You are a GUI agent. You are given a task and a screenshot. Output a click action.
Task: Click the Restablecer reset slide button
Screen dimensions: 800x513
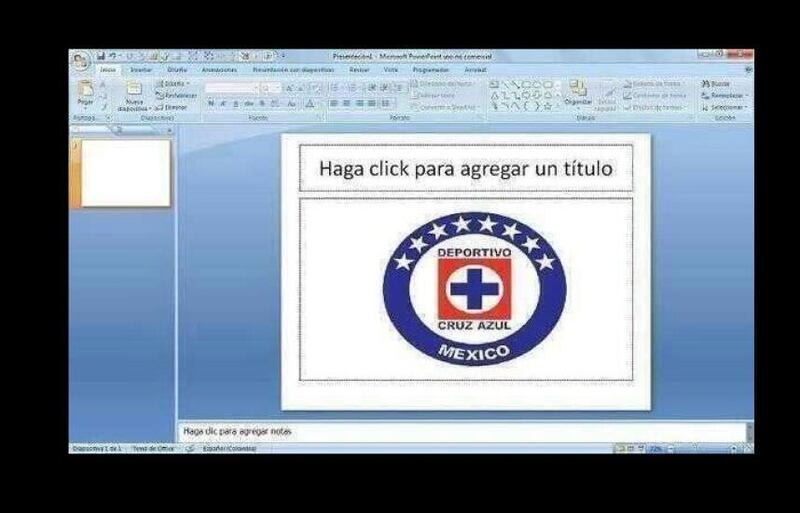[176, 95]
